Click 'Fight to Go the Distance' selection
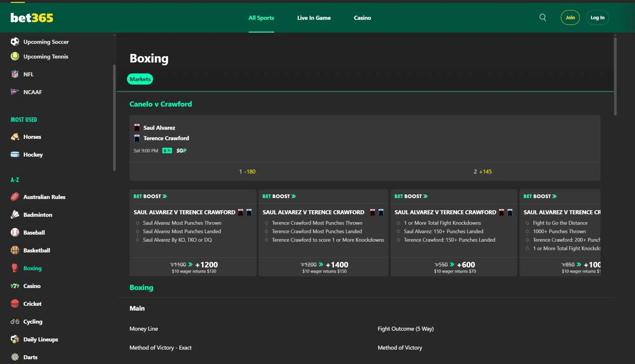635x364 pixels. [x=560, y=223]
